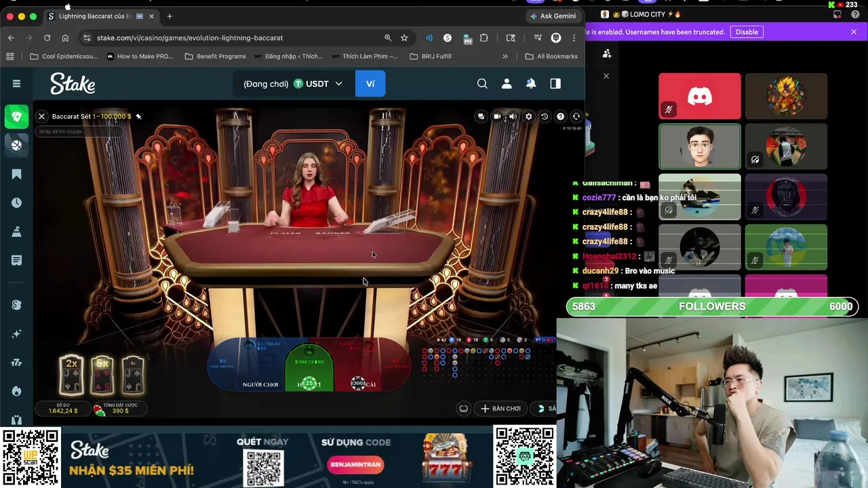Open the Ask Gemini button
868x488 pixels.
click(x=553, y=16)
